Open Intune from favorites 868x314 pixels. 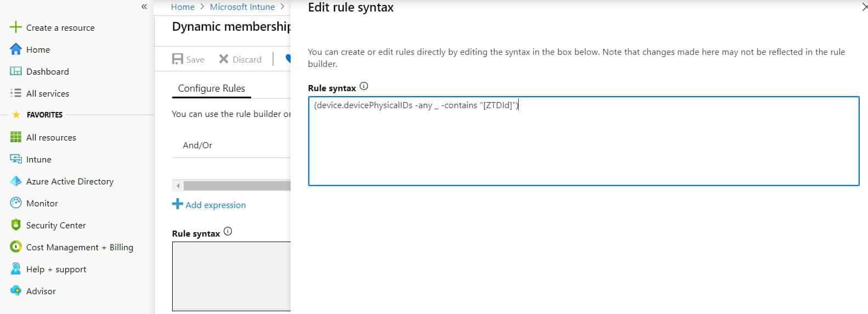39,159
